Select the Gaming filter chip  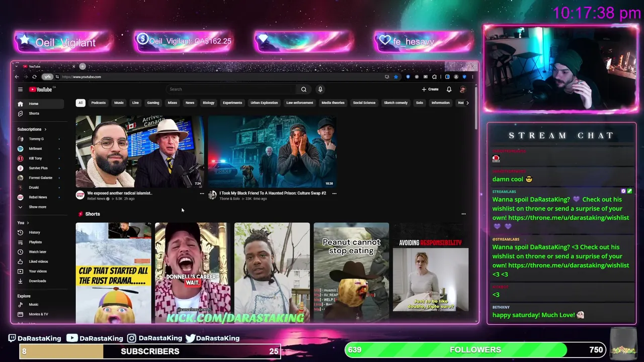(153, 103)
